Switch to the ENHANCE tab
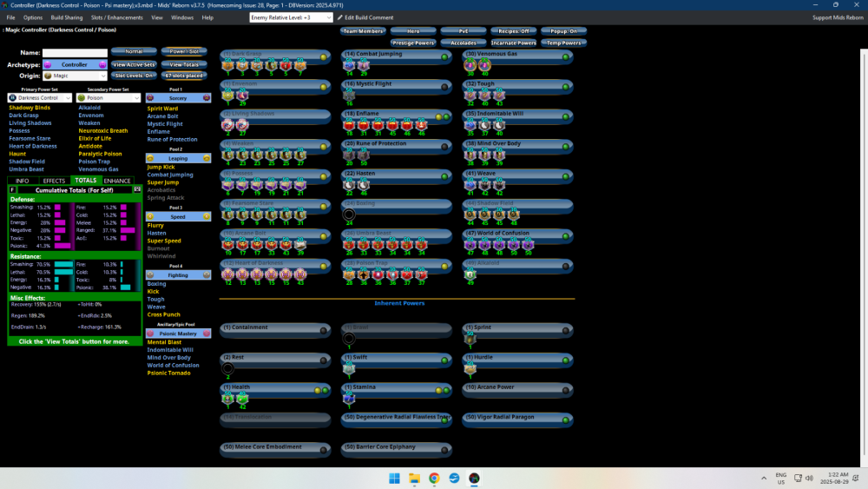Screen dimensions: 868x489 118,181
